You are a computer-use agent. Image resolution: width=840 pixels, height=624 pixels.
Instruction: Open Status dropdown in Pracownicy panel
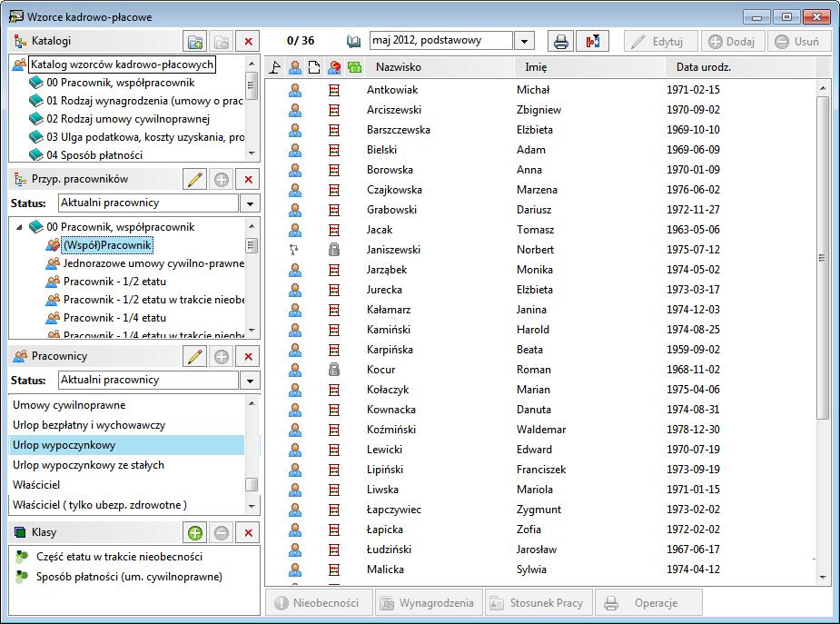pos(250,381)
